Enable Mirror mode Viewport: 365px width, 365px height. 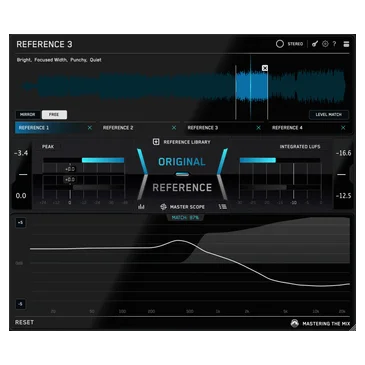(x=28, y=115)
